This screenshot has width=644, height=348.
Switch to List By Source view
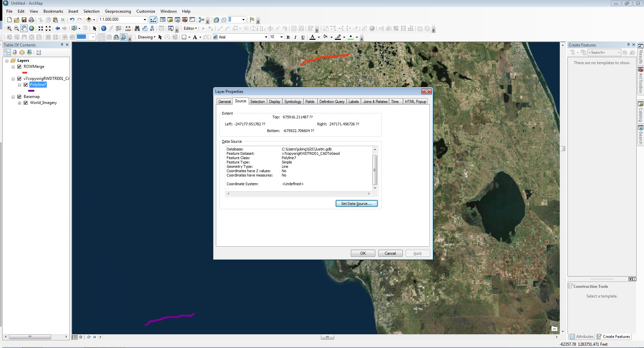point(15,52)
